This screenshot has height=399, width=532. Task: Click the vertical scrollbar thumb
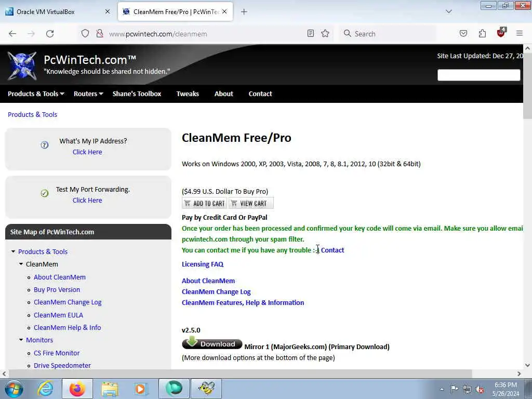527,86
